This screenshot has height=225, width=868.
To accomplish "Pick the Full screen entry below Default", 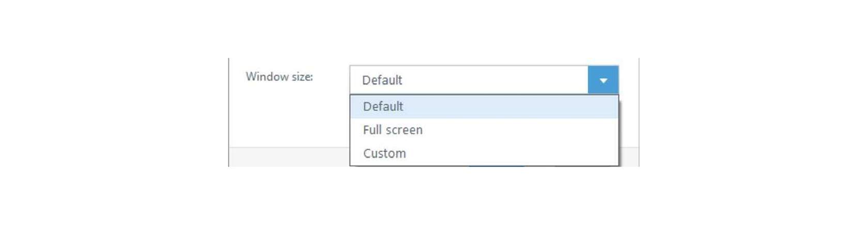I will tap(484, 130).
